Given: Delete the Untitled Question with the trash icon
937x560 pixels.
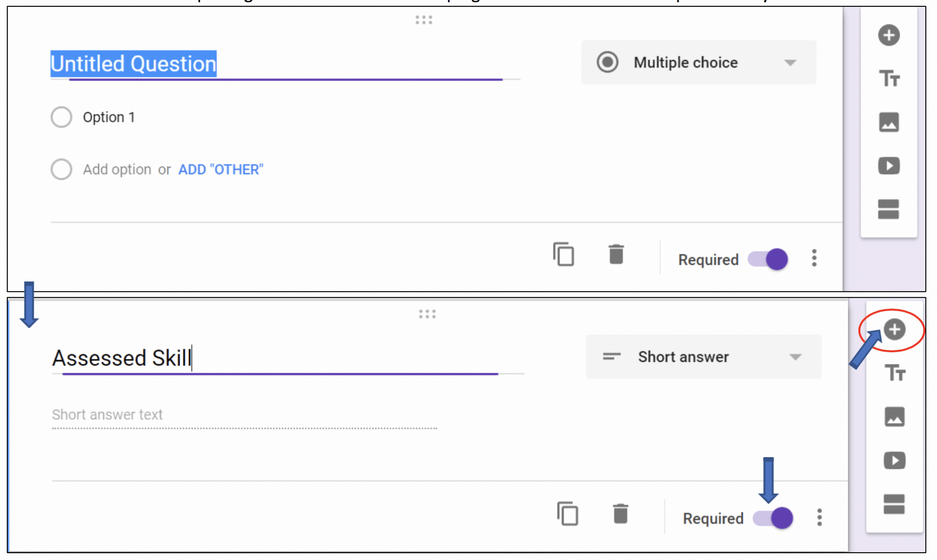Looking at the screenshot, I should point(616,254).
